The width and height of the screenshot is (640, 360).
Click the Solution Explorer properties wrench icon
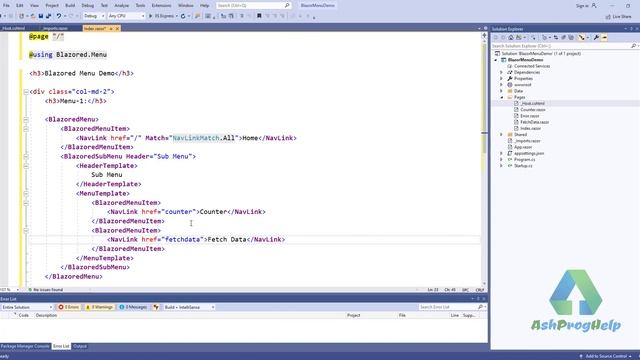click(596, 38)
